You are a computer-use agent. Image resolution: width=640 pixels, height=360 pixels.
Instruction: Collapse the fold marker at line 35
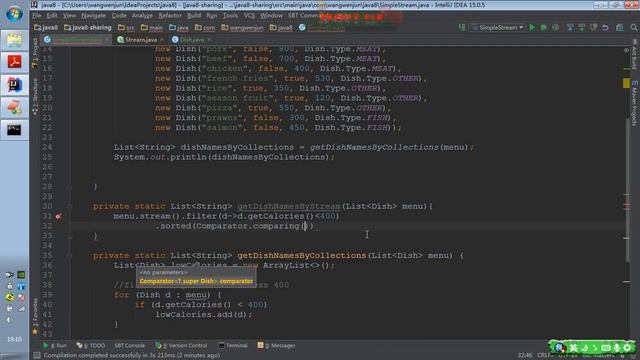70,256
